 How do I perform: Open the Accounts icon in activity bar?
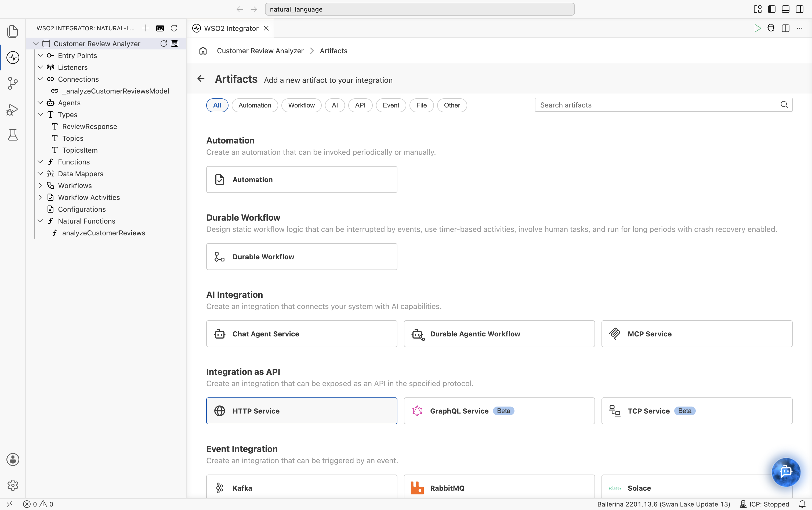click(x=13, y=459)
